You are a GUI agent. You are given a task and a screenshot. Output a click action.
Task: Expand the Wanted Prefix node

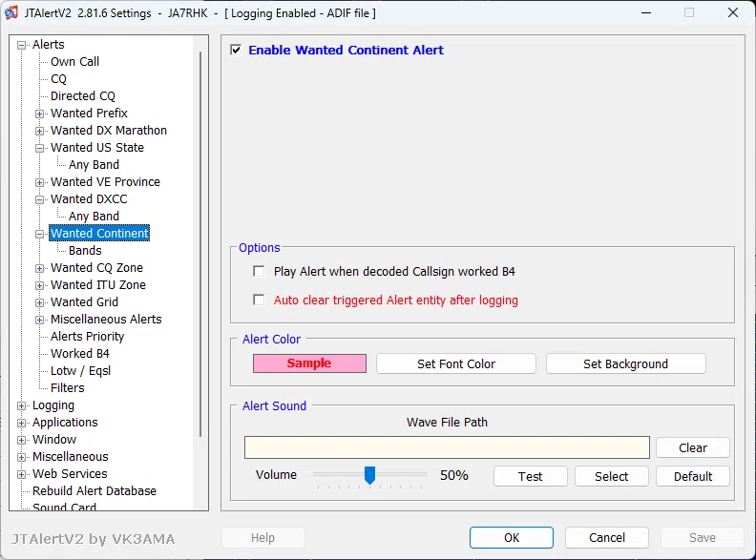tap(39, 114)
